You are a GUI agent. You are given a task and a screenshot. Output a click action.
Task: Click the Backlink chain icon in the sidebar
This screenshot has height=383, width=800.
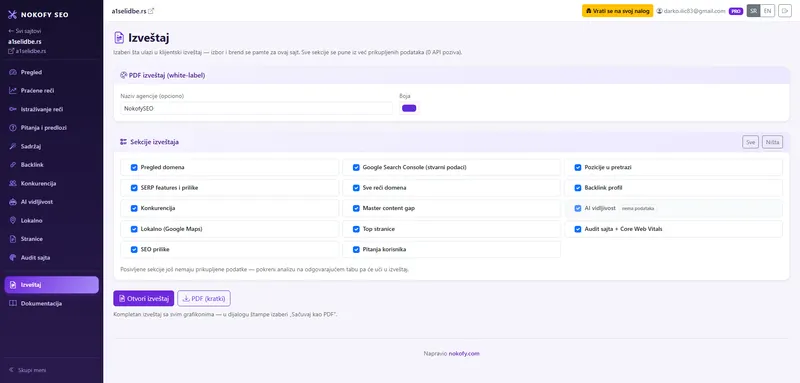13,165
